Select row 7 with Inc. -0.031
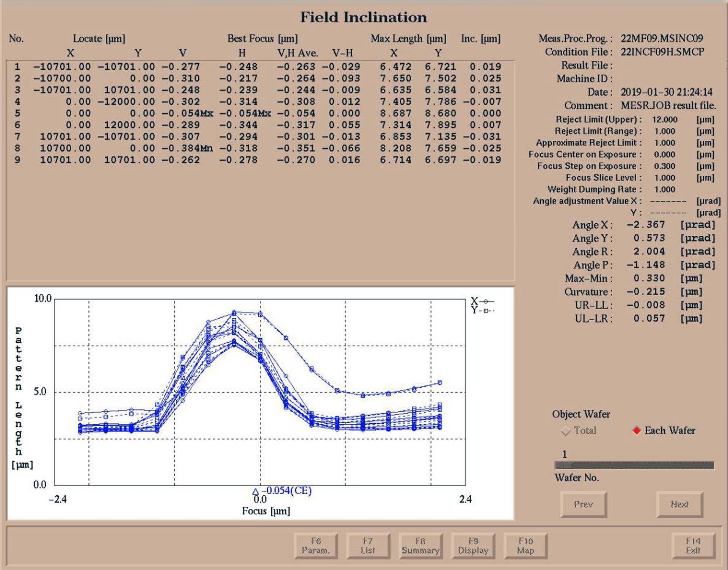The height and width of the screenshot is (570, 728). [258, 137]
